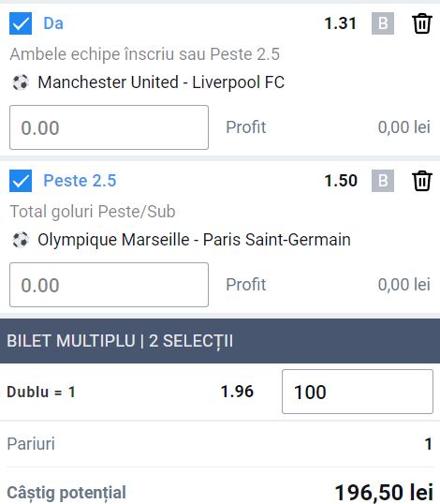Edit the Dublu stake field showing 100
This screenshot has height=504, width=440.
coord(358,392)
